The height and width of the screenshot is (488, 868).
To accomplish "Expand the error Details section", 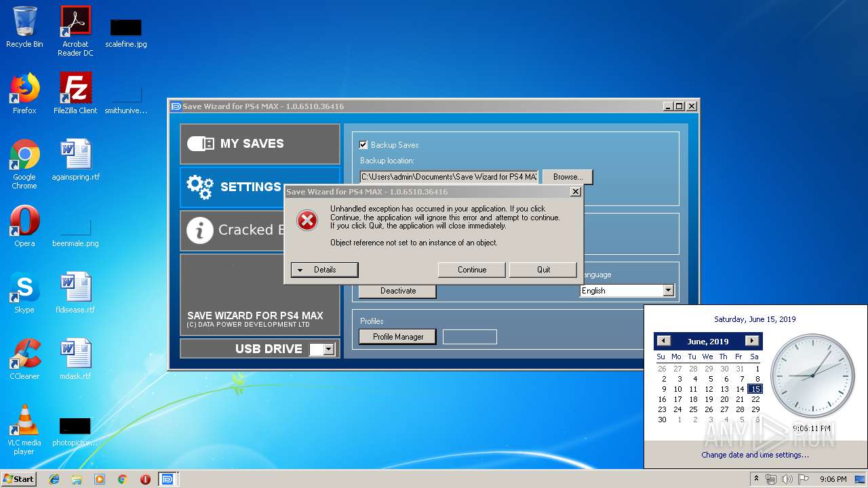I will point(324,270).
